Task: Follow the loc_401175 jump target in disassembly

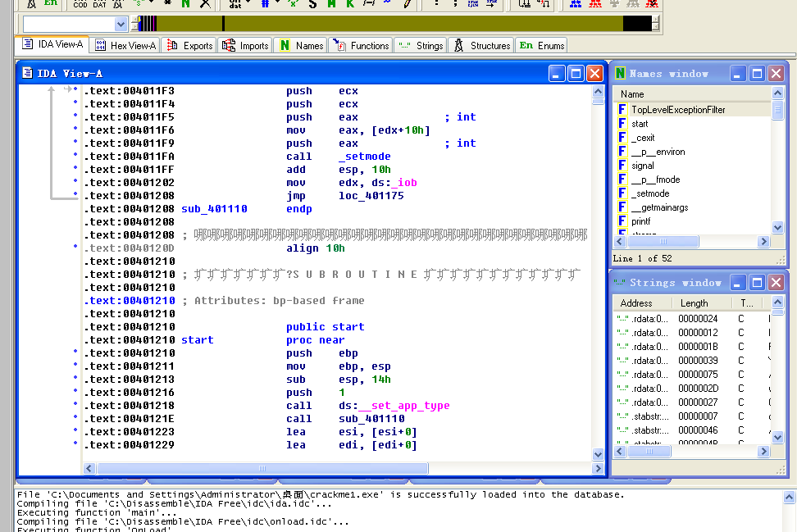Action: coord(371,196)
